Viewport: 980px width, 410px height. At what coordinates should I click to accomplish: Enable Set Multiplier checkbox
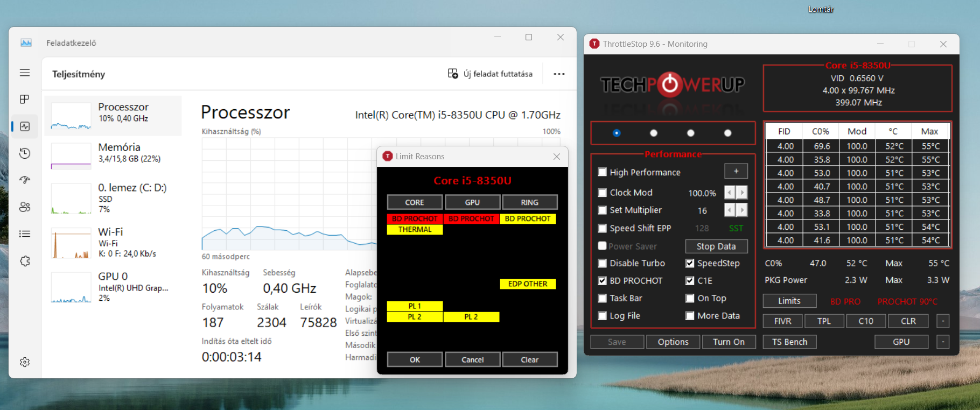(x=603, y=210)
